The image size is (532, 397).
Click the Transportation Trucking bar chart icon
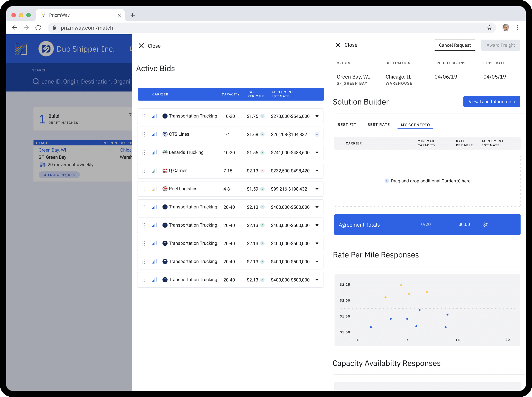click(x=154, y=116)
